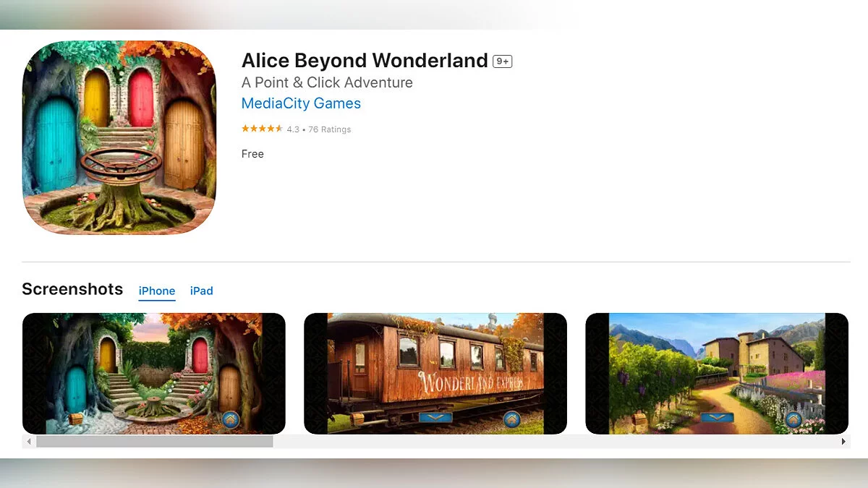Select the iPhone screenshots tab
This screenshot has width=868, height=488.
pyautogui.click(x=157, y=291)
